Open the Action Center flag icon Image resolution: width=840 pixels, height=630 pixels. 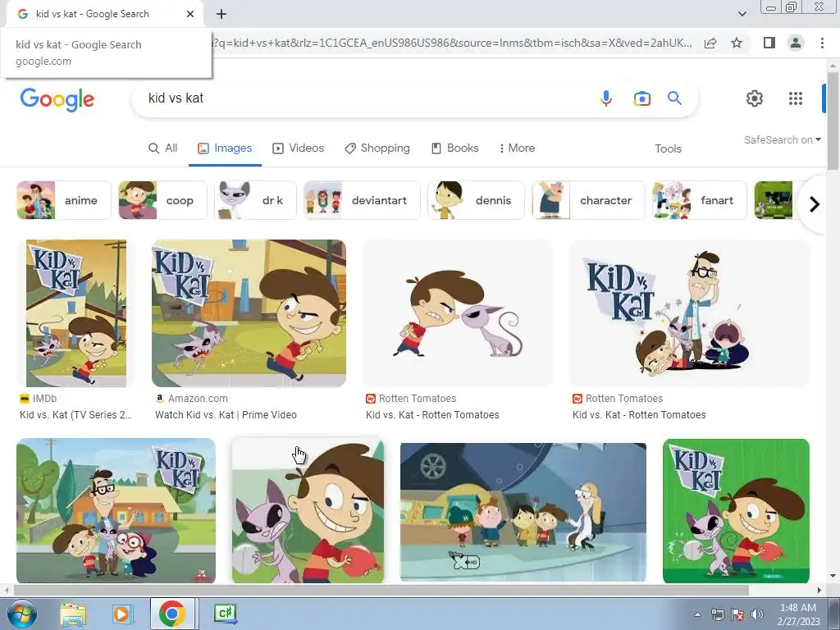737,614
